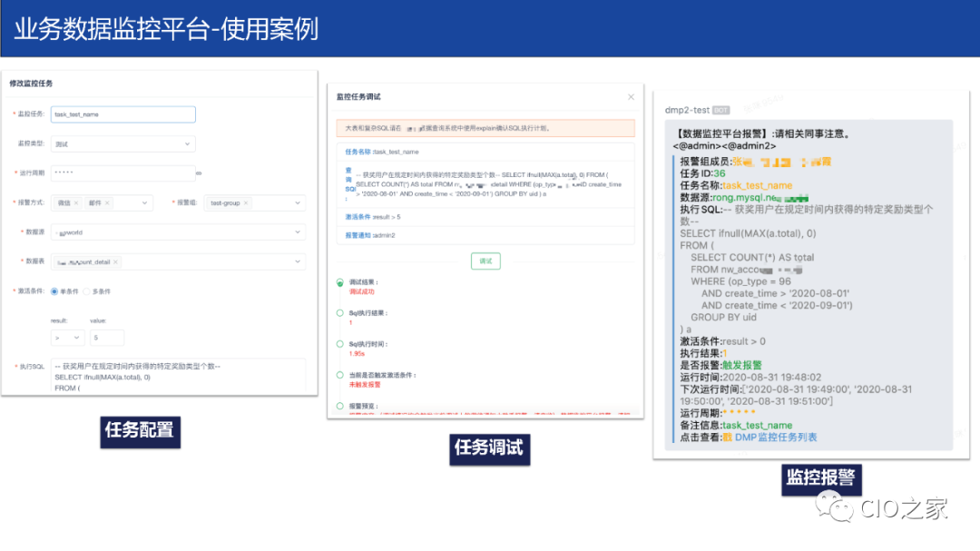The width and height of the screenshot is (980, 551).
Task: Click the 调试 button to run debug
Action: 485,261
